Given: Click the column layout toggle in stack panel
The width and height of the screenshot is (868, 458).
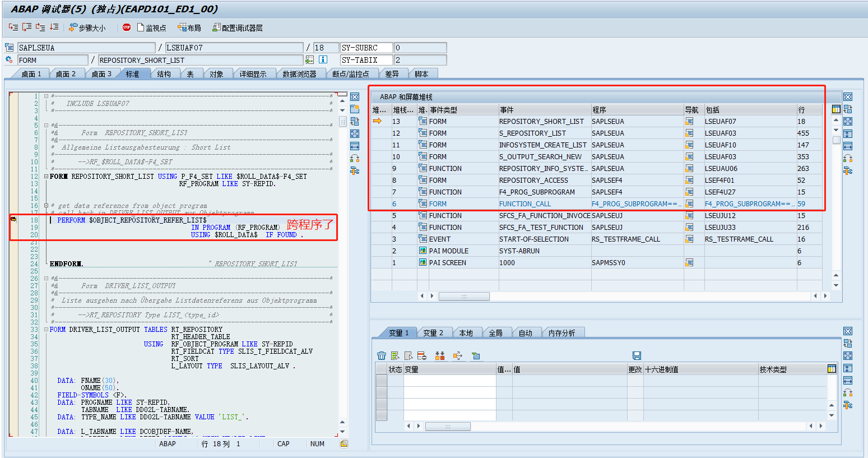Looking at the screenshot, I should click(836, 110).
